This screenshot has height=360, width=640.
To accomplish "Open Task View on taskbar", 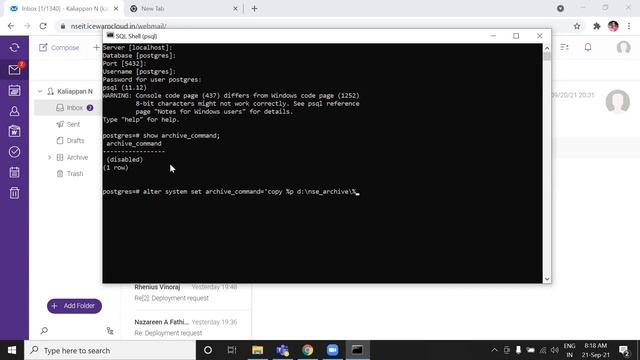I will 232,350.
